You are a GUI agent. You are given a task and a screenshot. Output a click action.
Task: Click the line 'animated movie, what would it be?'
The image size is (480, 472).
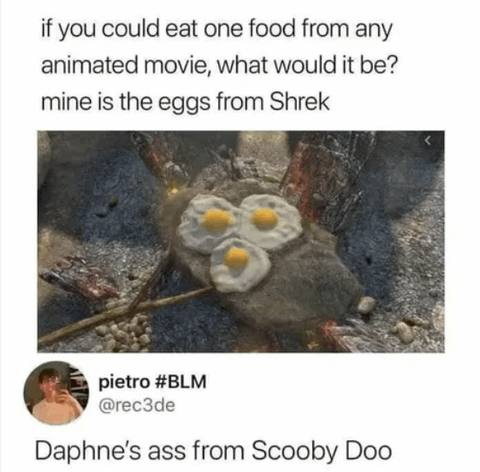pyautogui.click(x=219, y=65)
